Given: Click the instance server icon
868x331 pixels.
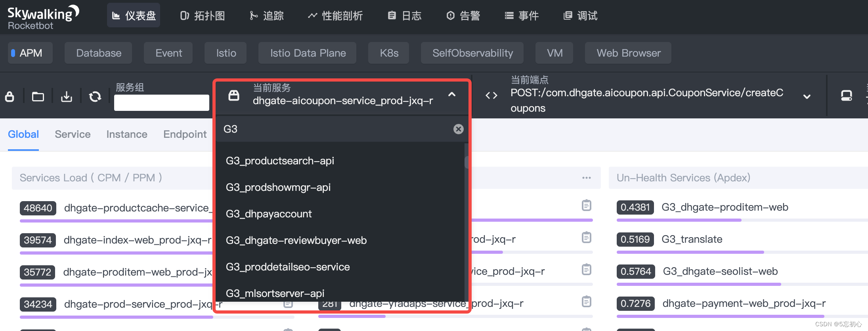Looking at the screenshot, I should [x=847, y=95].
